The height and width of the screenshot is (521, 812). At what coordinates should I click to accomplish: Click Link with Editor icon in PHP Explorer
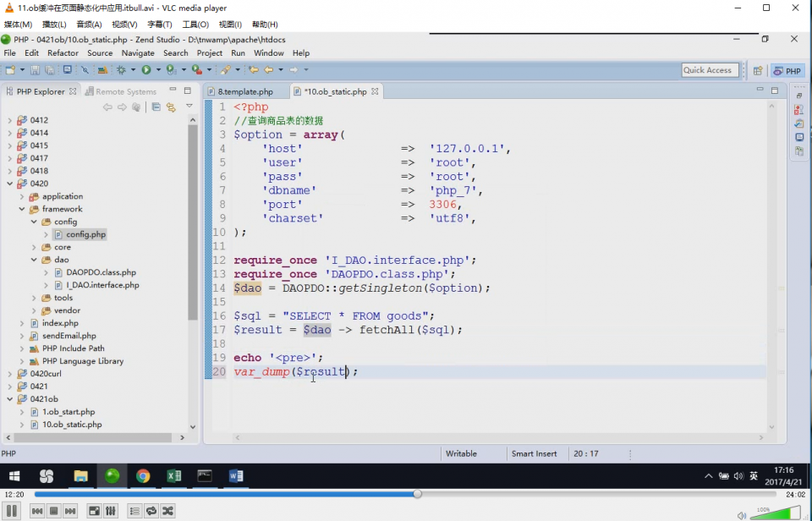click(171, 107)
